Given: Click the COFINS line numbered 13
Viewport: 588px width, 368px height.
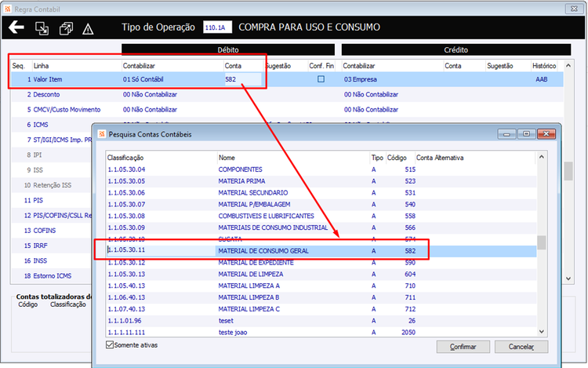Looking at the screenshot, I should pyautogui.click(x=44, y=231).
